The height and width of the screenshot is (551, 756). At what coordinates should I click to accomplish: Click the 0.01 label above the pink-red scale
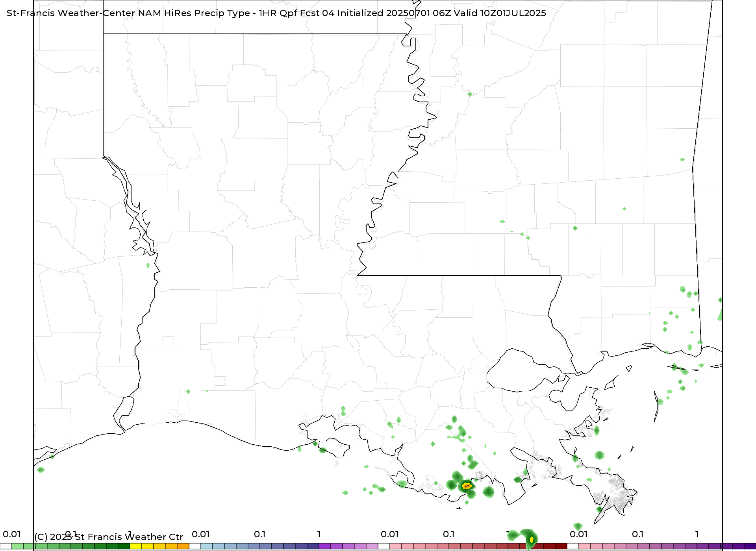(389, 534)
